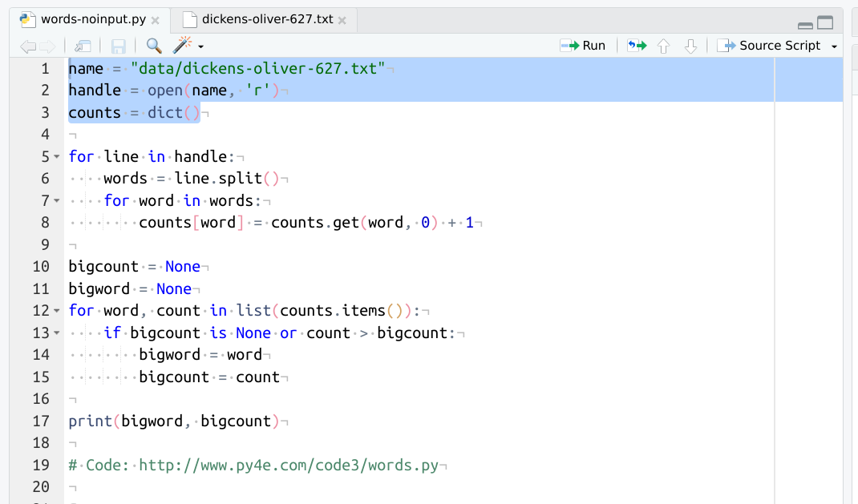
Task: Click 'counts.get' on line 8
Action: (315, 223)
